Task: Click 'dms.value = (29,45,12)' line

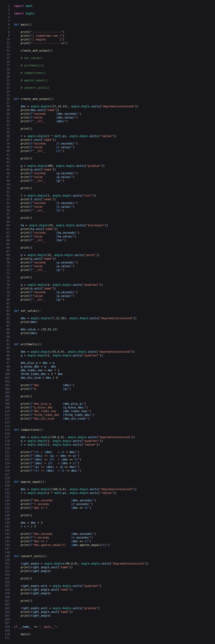Action: 39,330
